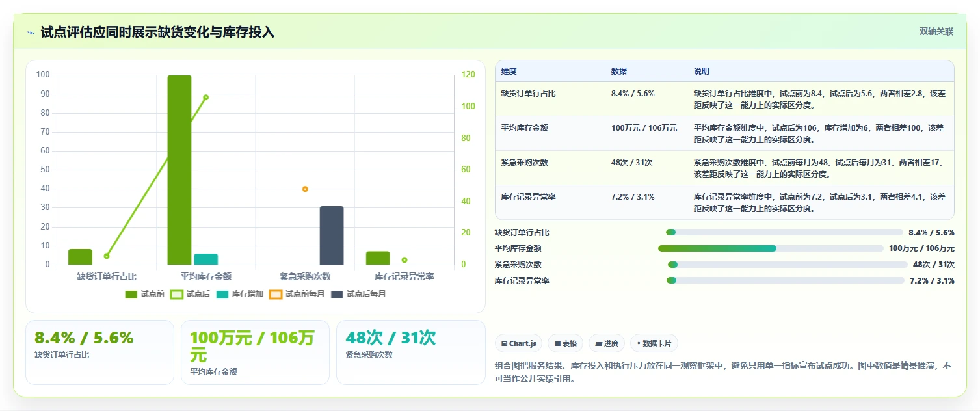This screenshot has width=980, height=411.
Task: Toggle the 试点后 legend series
Action: click(189, 294)
